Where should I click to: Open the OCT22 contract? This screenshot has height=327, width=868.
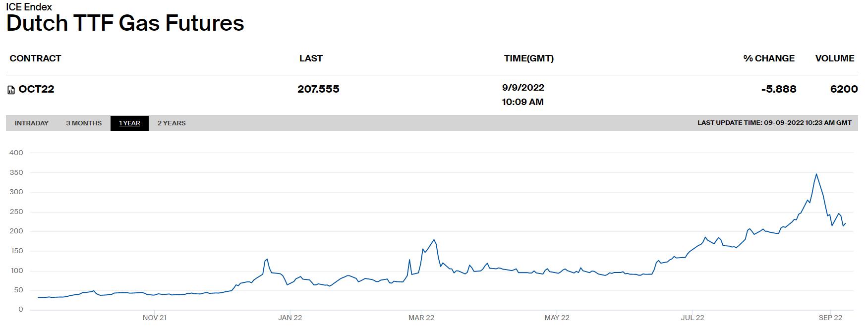[x=36, y=89]
